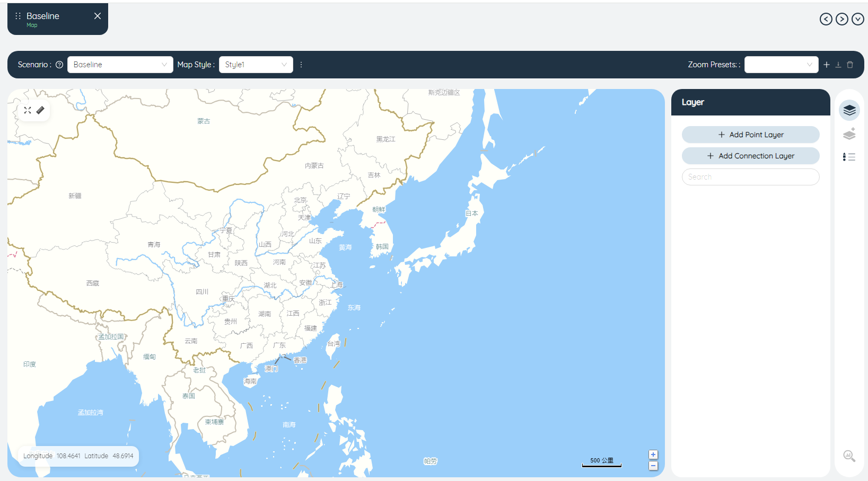
Task: Click the 海南 label on the map
Action: pos(250,381)
